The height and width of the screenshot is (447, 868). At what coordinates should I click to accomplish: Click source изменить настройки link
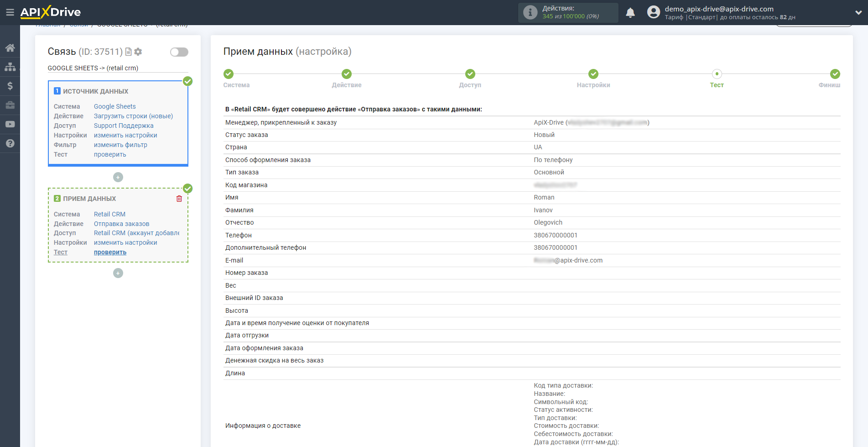pos(125,135)
